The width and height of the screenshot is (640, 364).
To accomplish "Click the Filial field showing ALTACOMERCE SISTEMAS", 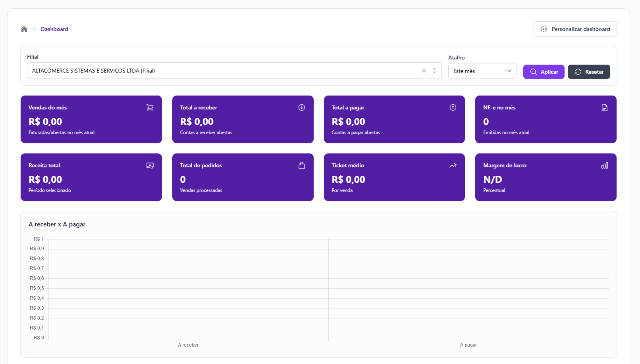I will coord(234,71).
